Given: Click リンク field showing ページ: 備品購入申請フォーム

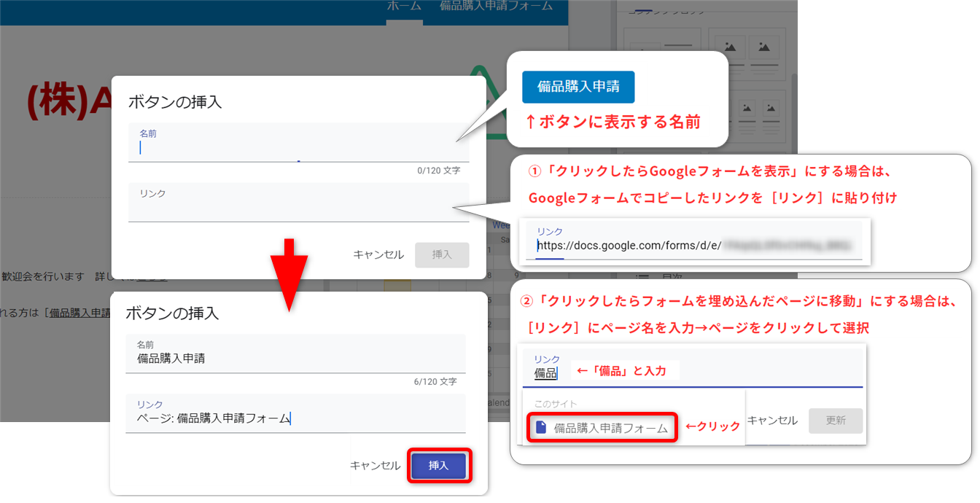Looking at the screenshot, I should pos(295,418).
